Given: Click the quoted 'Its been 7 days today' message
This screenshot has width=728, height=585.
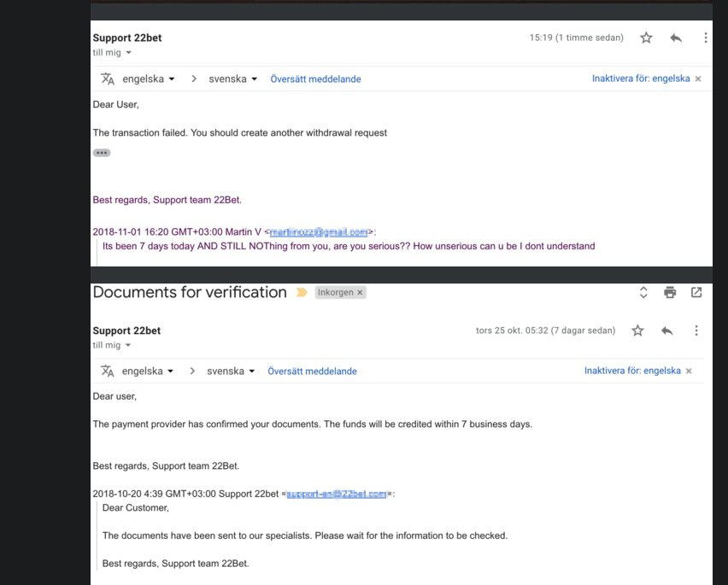Looking at the screenshot, I should tap(349, 246).
